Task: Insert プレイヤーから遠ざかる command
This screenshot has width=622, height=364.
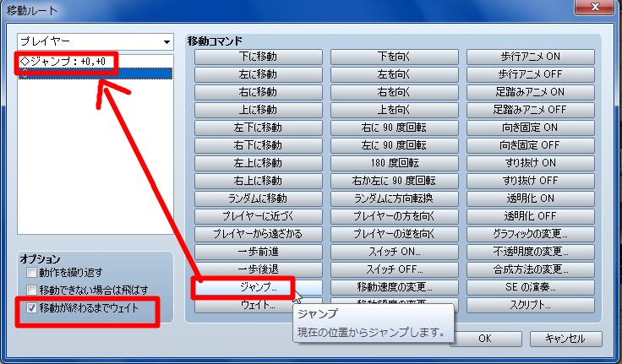Action: (259, 234)
